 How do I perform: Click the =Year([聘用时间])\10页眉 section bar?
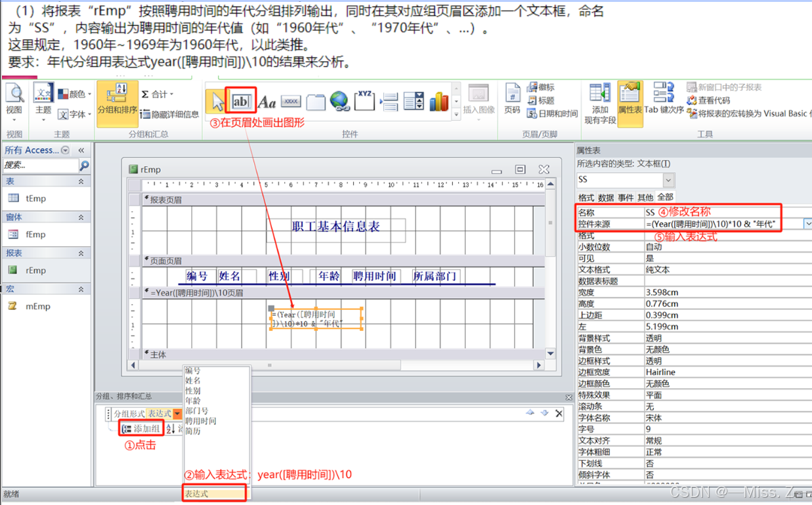click(x=343, y=293)
